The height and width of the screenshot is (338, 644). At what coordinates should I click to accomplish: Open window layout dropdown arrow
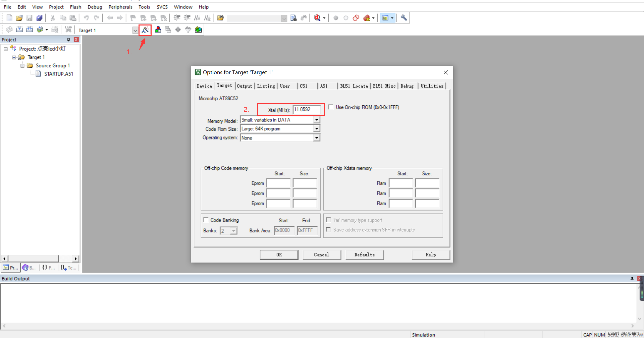point(392,18)
